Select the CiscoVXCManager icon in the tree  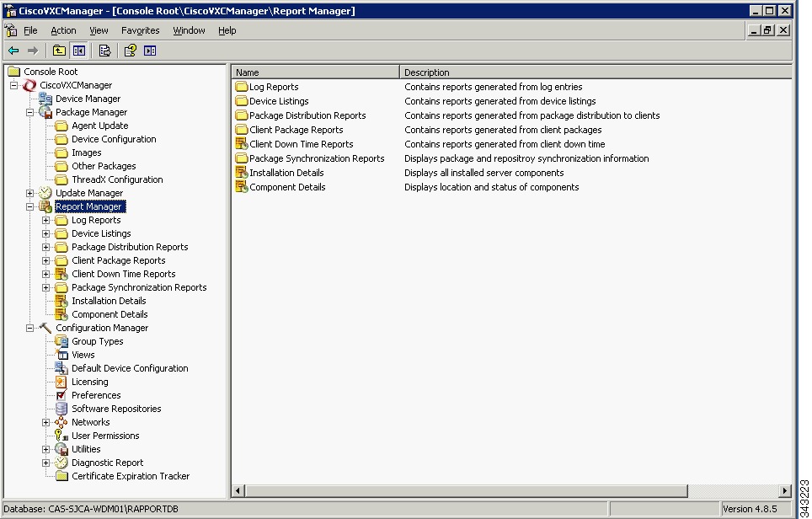(x=30, y=85)
